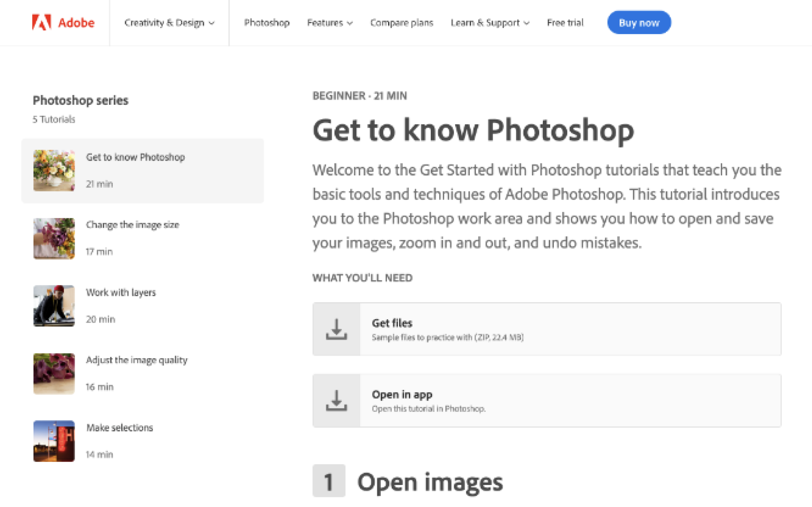Viewport: 812px width, 507px height.
Task: Click the 5 Tutorials count text
Action: [x=54, y=119]
